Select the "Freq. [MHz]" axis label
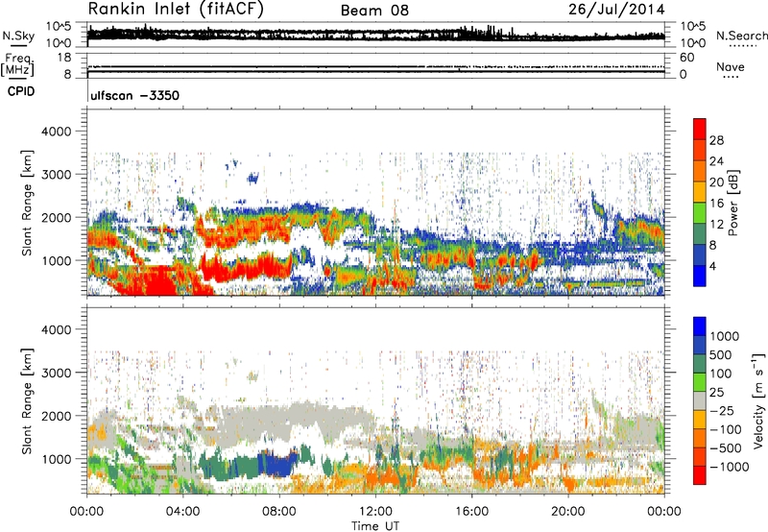This screenshot has width=768, height=532. coord(18,64)
